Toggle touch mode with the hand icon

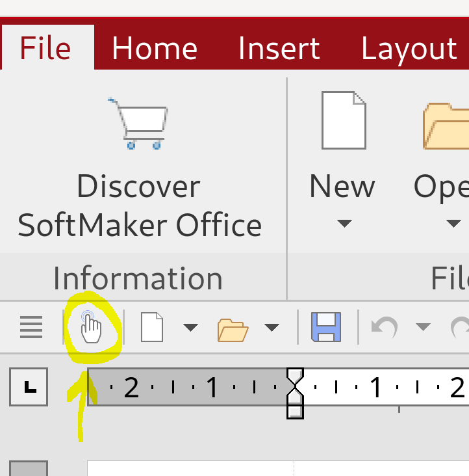[92, 326]
